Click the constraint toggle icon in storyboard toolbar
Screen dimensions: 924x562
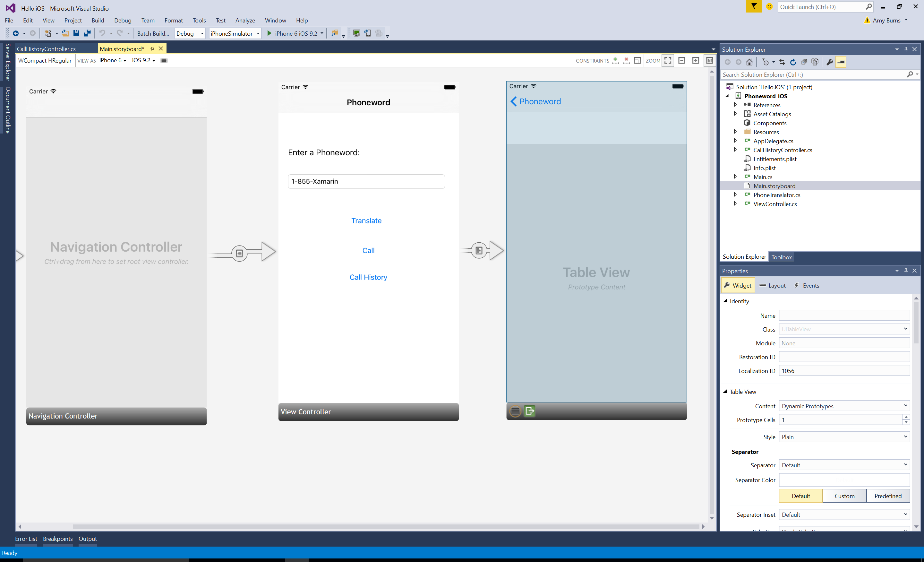tap(636, 60)
